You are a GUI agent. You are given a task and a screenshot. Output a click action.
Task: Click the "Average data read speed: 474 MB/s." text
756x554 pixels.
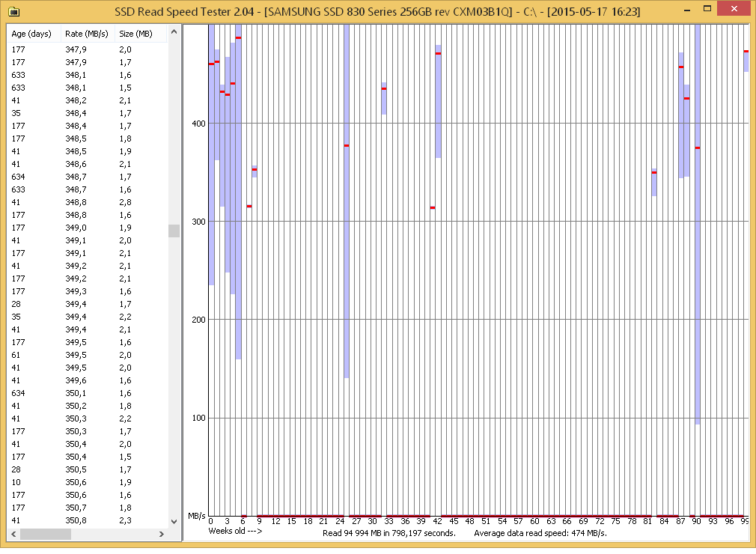point(540,533)
